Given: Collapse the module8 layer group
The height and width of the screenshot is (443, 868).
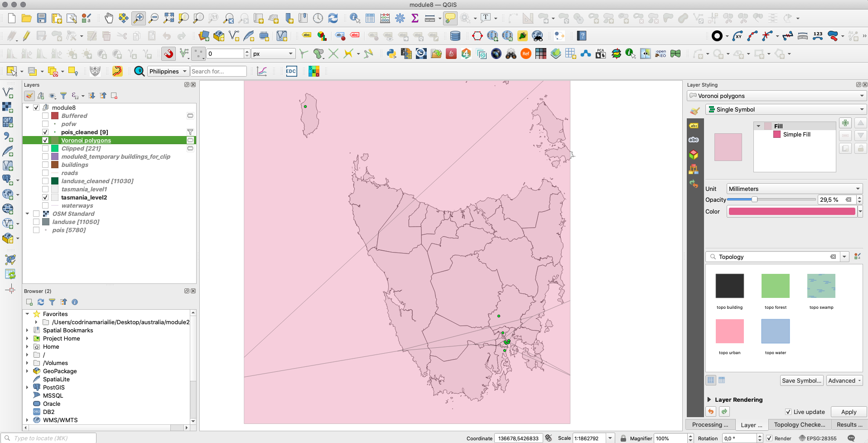Looking at the screenshot, I should (x=27, y=107).
